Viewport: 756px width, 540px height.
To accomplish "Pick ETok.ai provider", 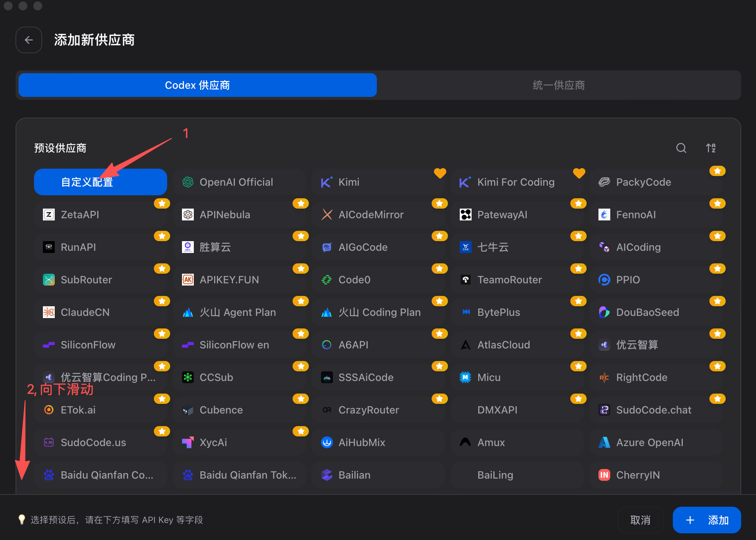I will (101, 410).
